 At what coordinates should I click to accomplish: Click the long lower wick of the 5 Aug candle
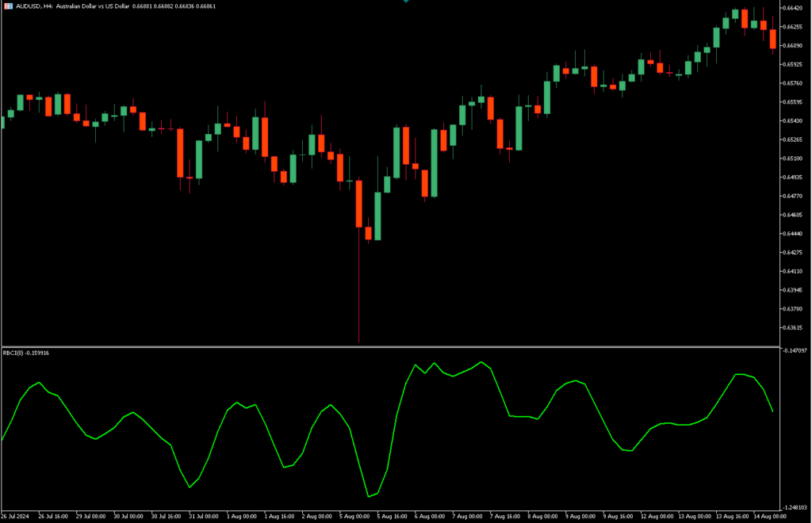pyautogui.click(x=359, y=284)
